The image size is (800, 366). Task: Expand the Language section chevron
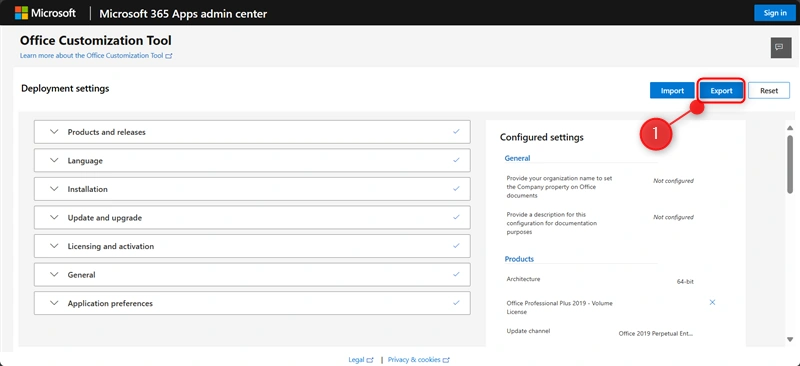(x=55, y=160)
